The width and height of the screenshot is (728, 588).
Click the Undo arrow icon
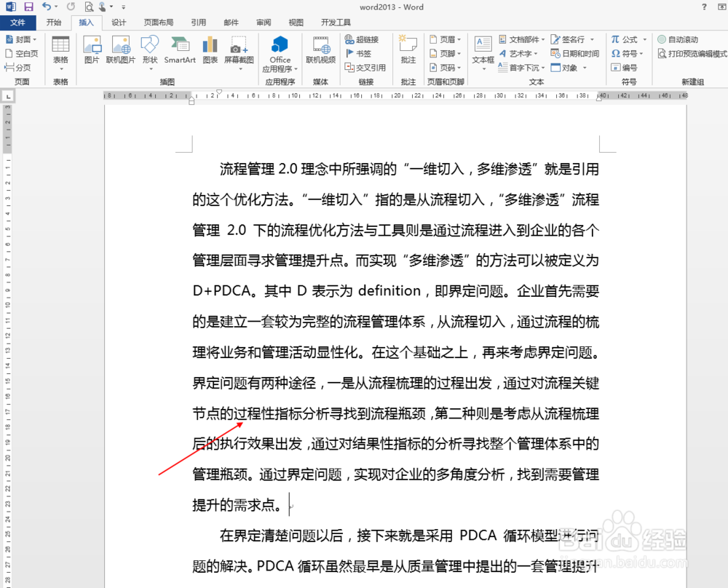click(x=46, y=7)
